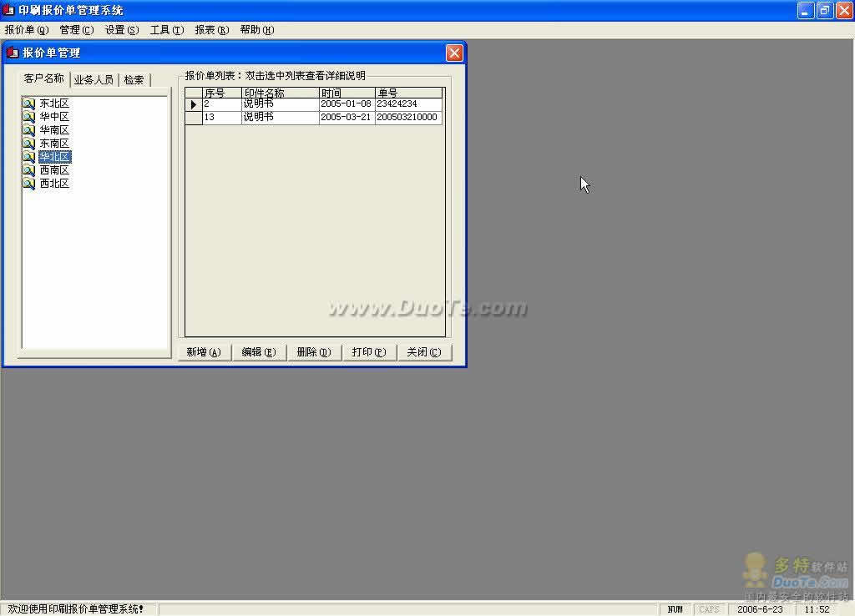Screen dimensions: 855x616
Task: Select customer 东南区 in the list
Action: 54,144
